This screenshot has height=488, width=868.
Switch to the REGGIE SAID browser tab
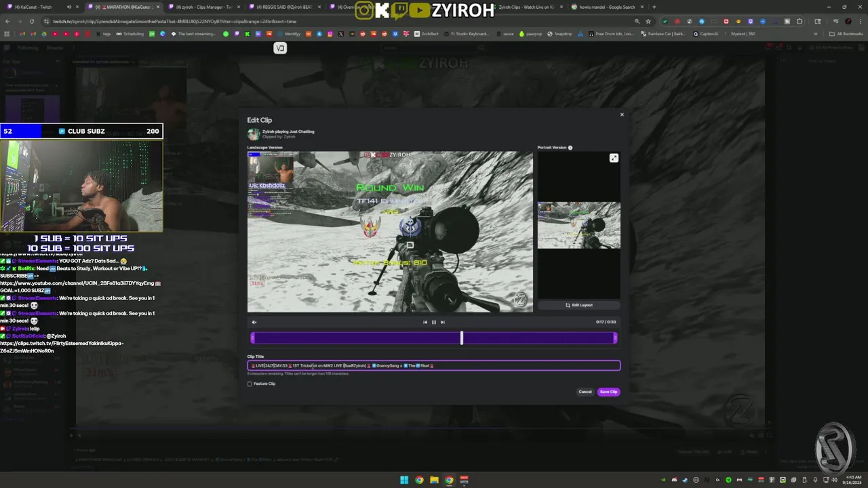pos(285,7)
